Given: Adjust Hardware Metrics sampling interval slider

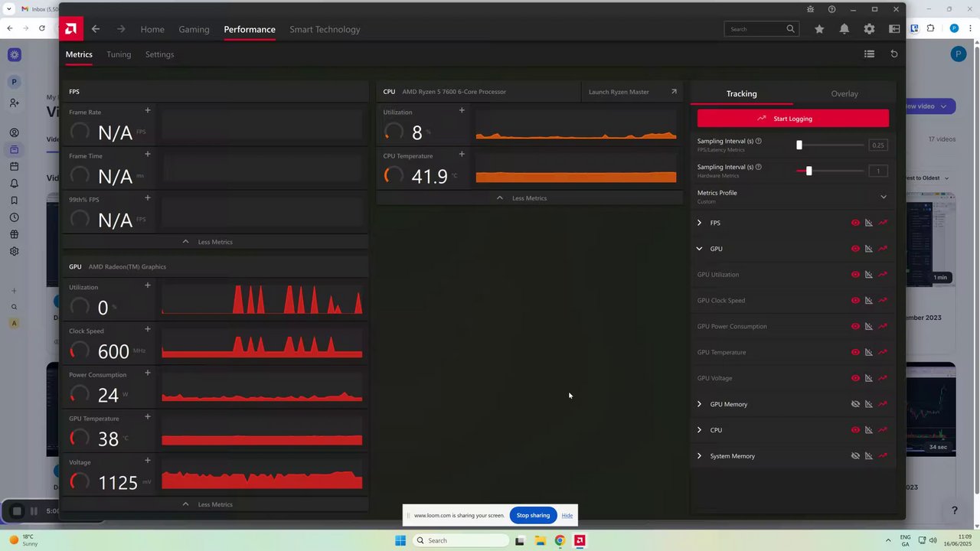Looking at the screenshot, I should (808, 171).
